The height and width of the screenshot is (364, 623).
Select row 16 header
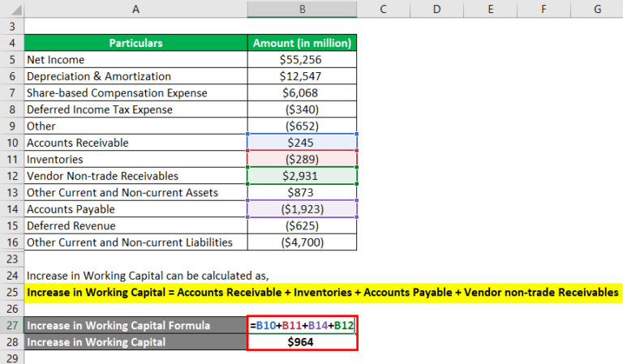point(12,242)
